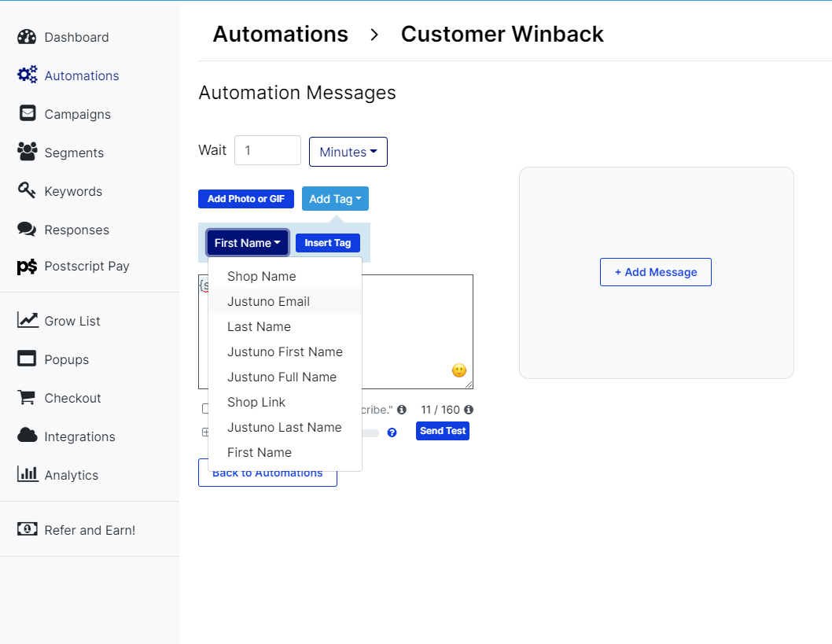Choose Shop Link in the tag menu
Screen dimensions: 832x644
(256, 402)
